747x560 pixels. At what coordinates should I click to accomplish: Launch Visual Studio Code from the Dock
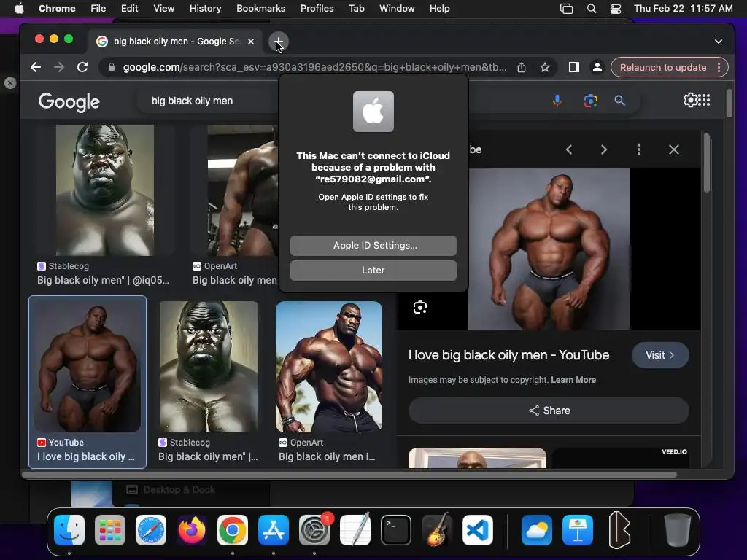coord(477,530)
